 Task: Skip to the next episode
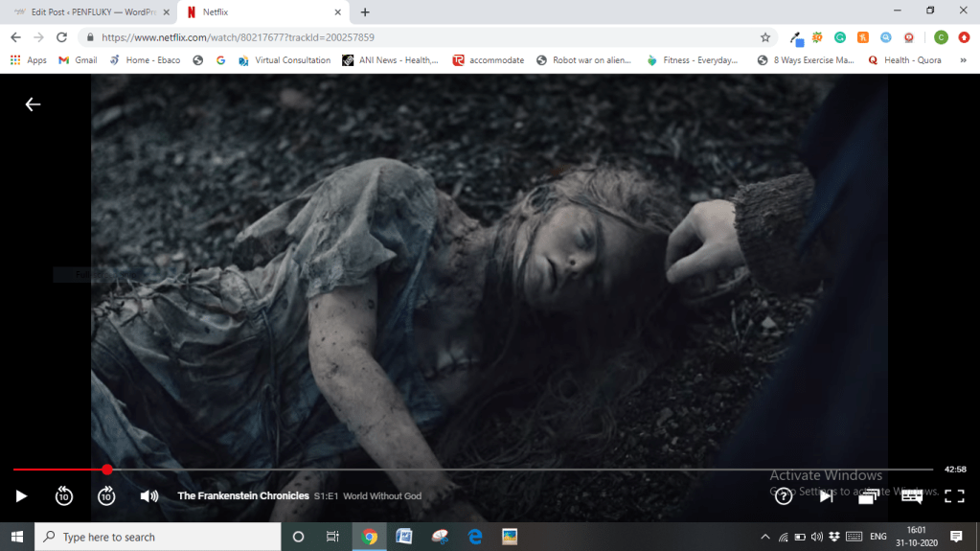[826, 495]
